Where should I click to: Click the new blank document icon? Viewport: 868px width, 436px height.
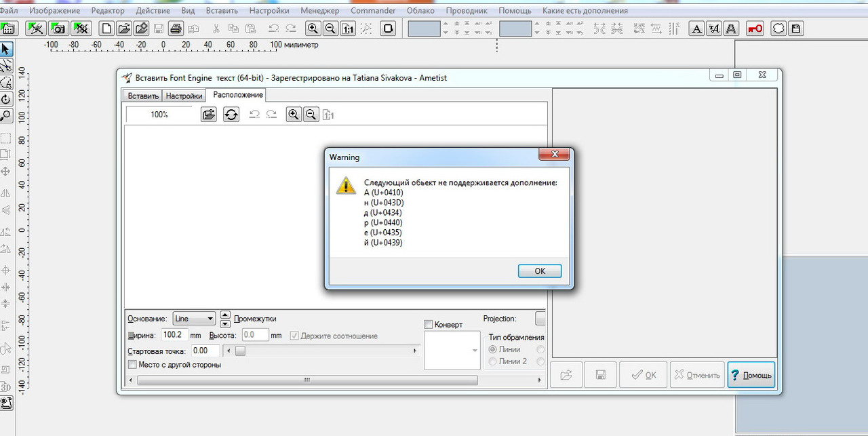point(106,28)
